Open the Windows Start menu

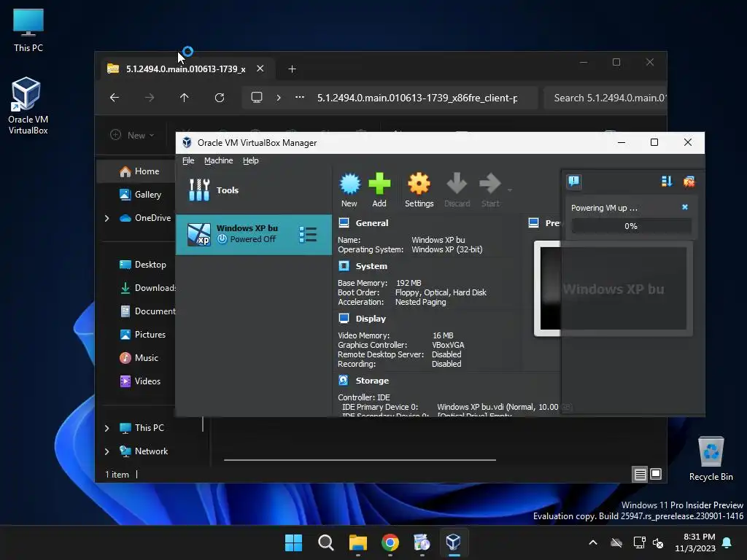point(293,542)
